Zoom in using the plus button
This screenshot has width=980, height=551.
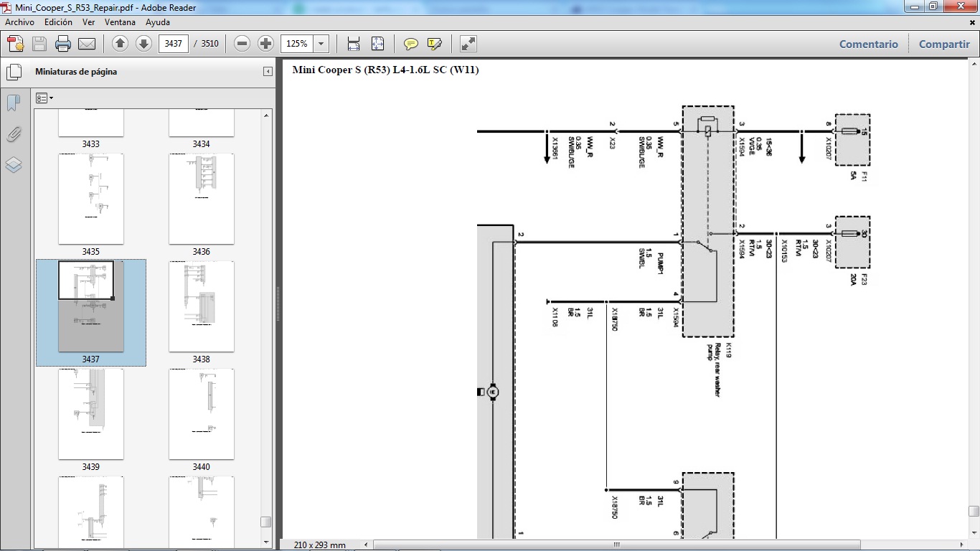click(265, 44)
